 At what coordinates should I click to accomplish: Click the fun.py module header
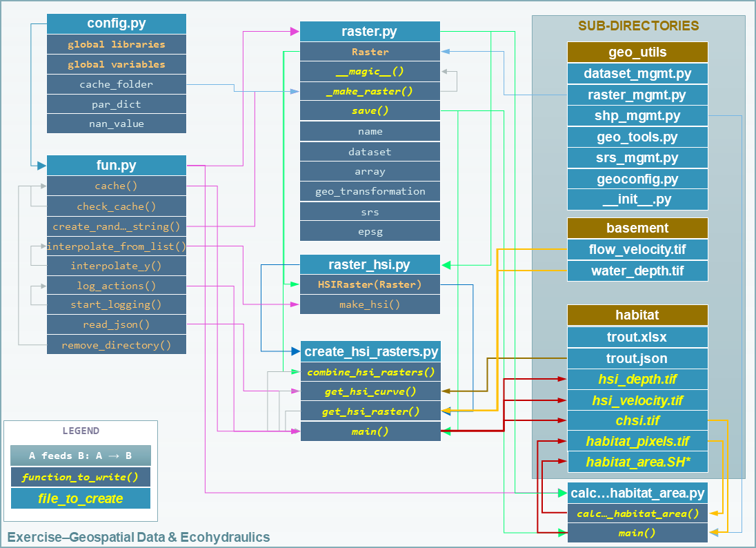tap(116, 166)
